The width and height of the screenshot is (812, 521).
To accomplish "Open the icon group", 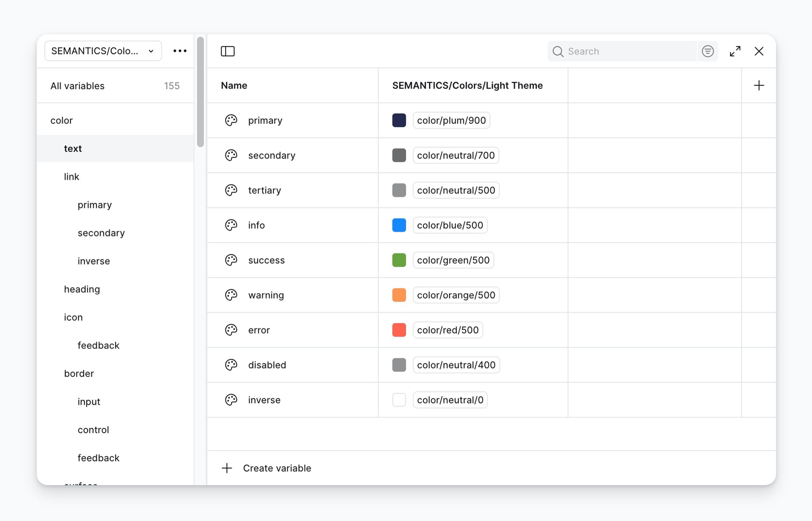I will (115, 317).
